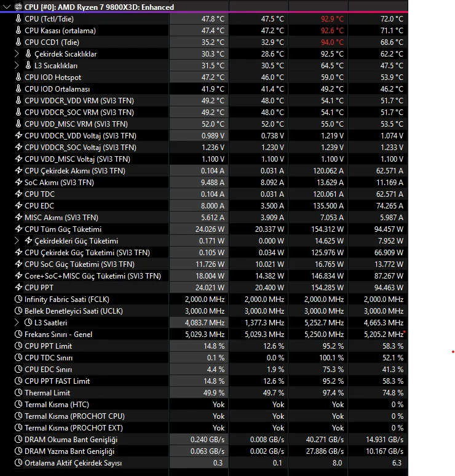455x476 pixels.
Task: Expand the L3 Sıcaklıkları group
Action: tap(17, 66)
